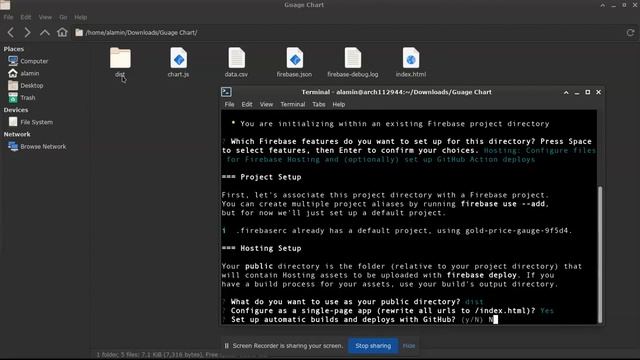The height and width of the screenshot is (360, 640).
Task: Click file manager status bar text
Action: tap(159, 355)
